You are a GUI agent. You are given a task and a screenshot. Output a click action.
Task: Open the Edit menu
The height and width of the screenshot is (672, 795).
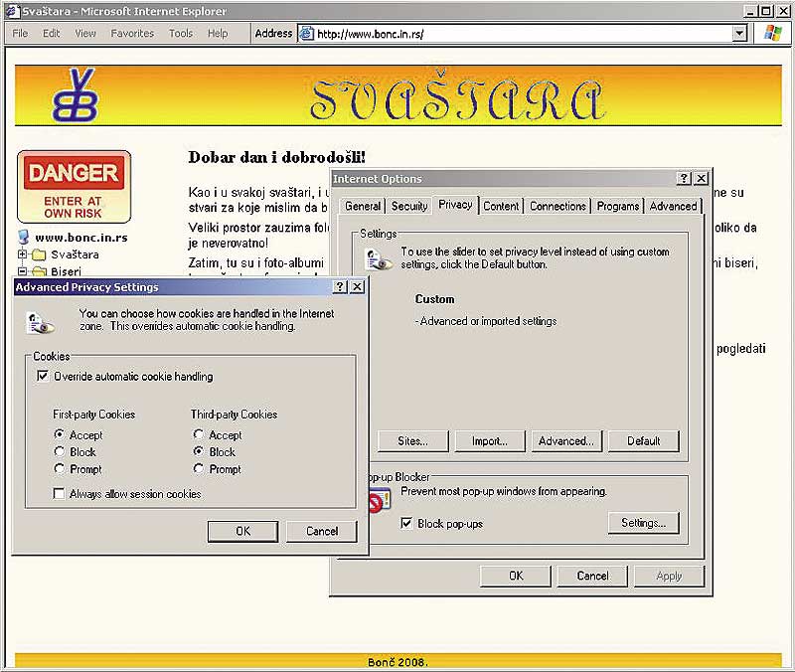[52, 34]
